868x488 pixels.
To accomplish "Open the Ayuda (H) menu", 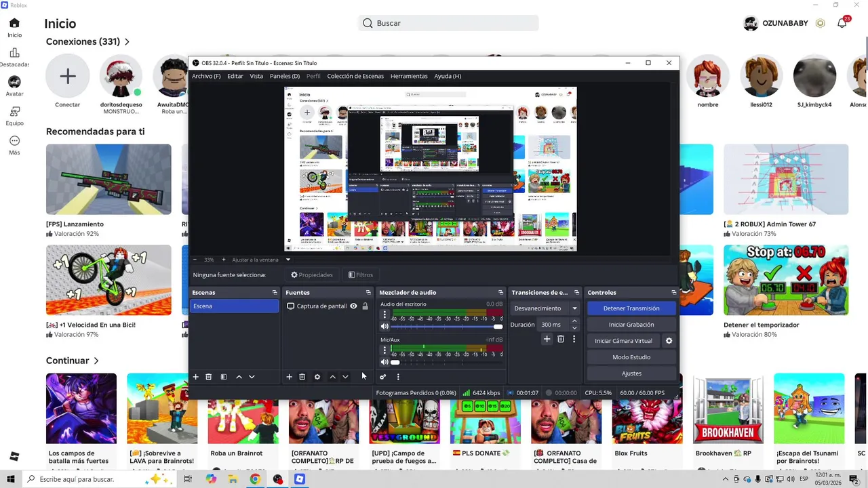I will click(448, 76).
